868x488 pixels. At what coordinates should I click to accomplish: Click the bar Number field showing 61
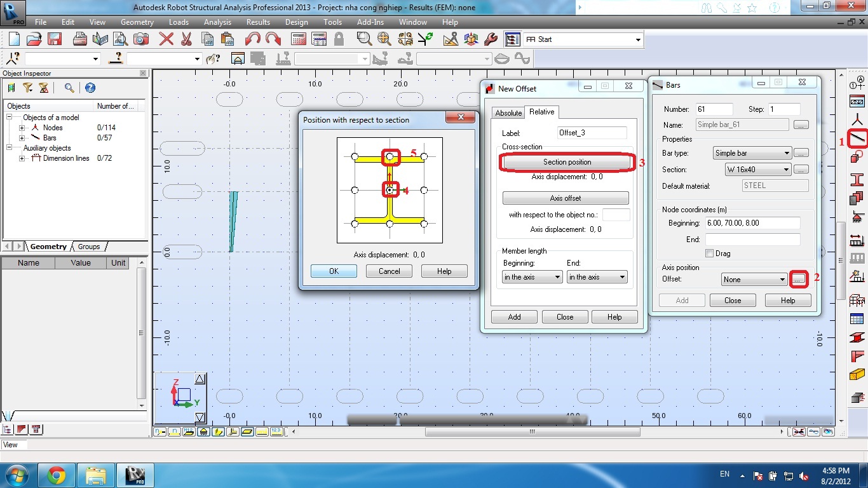click(714, 109)
